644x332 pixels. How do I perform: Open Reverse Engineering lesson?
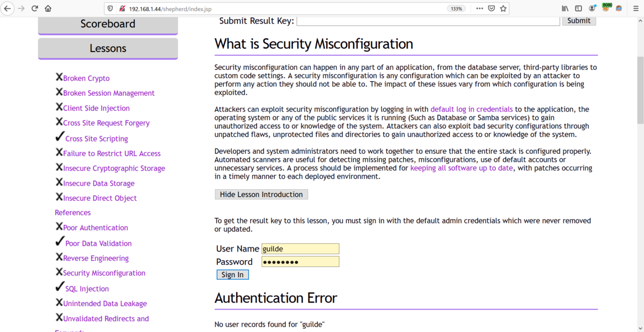pyautogui.click(x=96, y=258)
